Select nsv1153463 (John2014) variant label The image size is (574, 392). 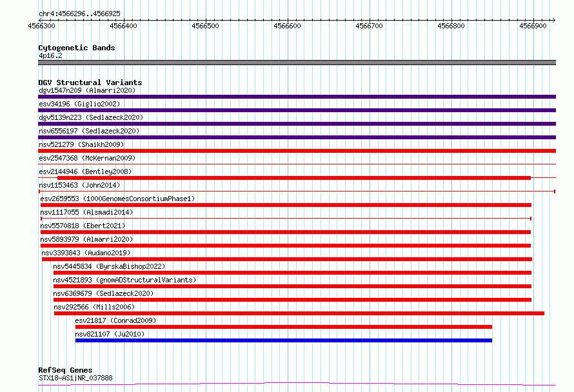[79, 185]
